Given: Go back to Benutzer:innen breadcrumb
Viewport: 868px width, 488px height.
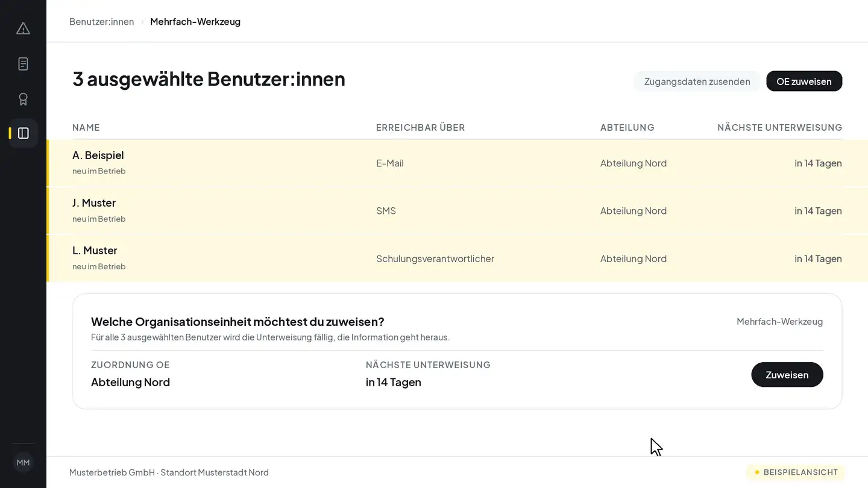Looking at the screenshot, I should 101,22.
